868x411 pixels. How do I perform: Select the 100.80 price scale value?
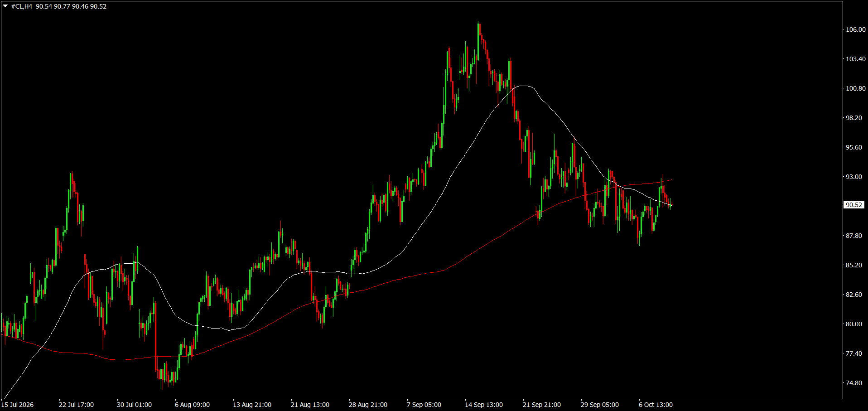tap(856, 88)
